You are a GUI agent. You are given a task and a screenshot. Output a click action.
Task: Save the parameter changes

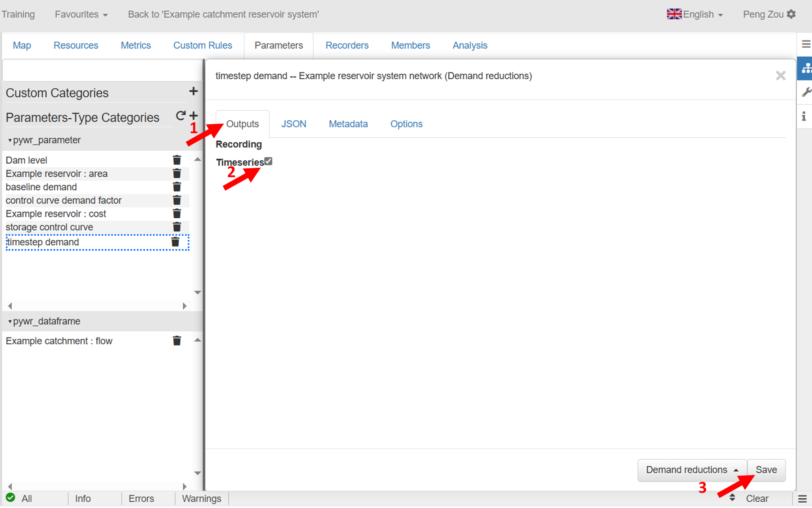point(766,470)
